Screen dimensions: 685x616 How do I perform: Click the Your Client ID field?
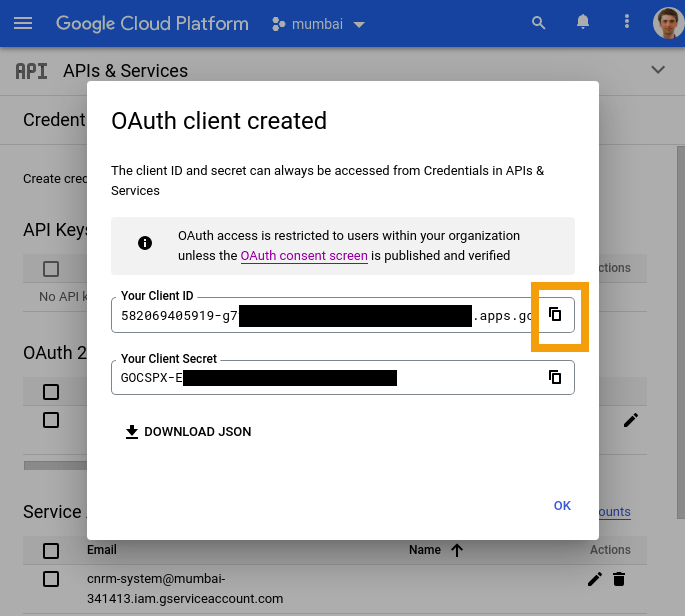pyautogui.click(x=343, y=315)
